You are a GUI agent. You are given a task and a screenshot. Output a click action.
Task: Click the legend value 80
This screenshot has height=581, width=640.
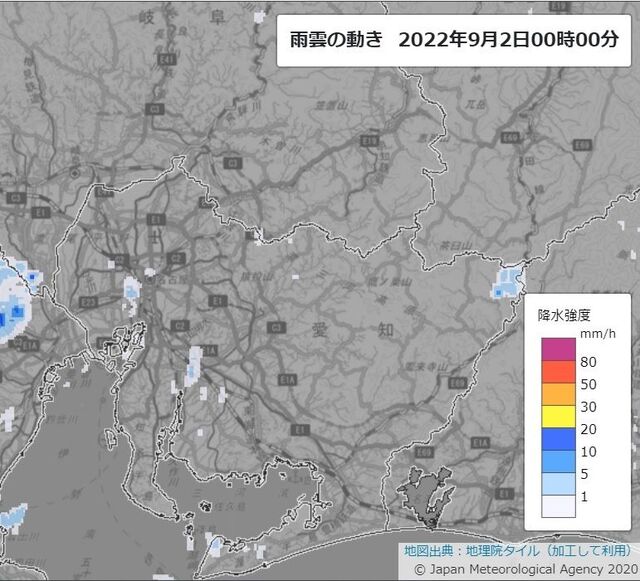tap(588, 362)
